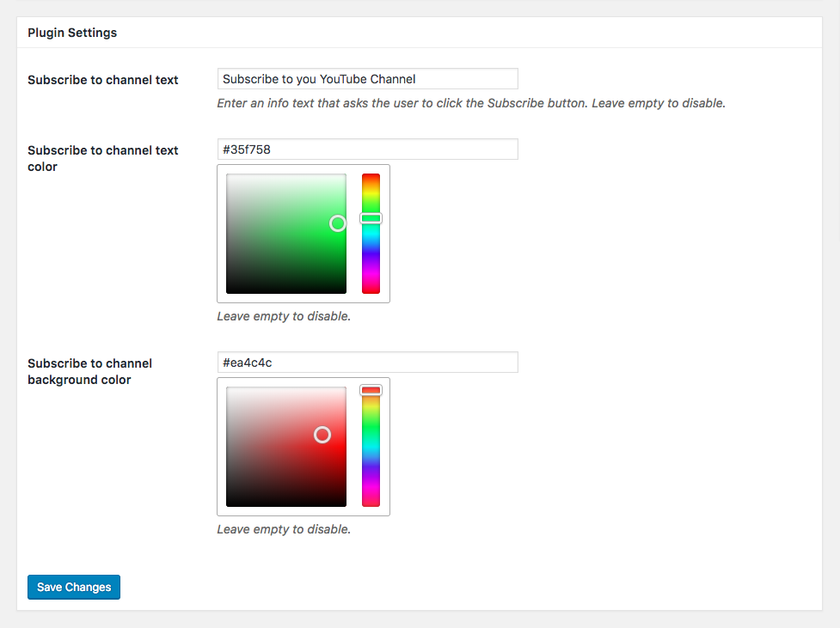Pick magenta on the text color hue strip

point(371,274)
